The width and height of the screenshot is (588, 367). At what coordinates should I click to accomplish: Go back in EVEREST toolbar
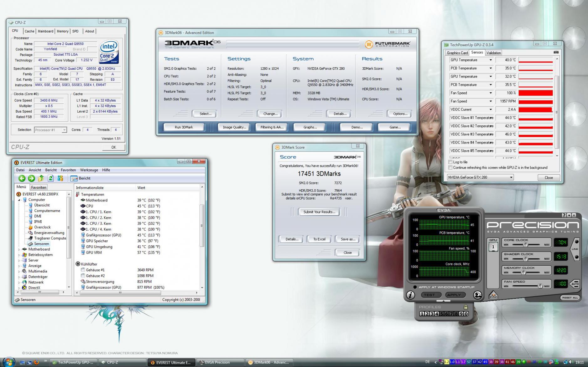22,178
